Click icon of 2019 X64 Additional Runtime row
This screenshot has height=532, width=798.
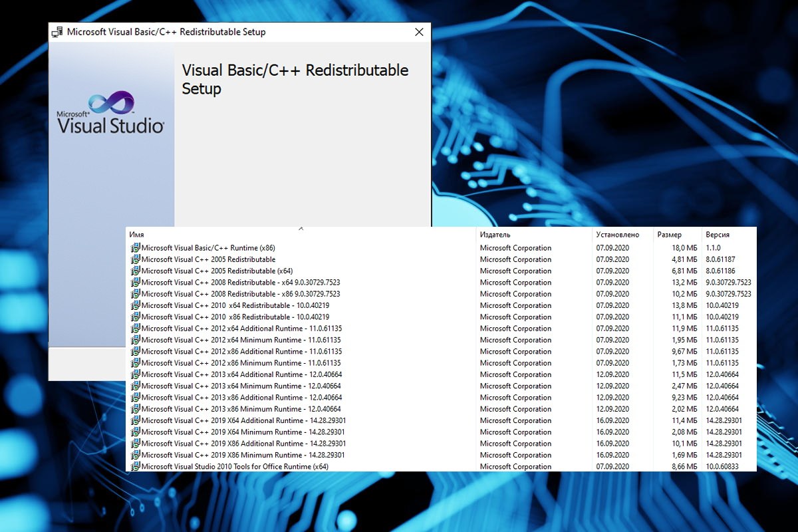pos(135,420)
